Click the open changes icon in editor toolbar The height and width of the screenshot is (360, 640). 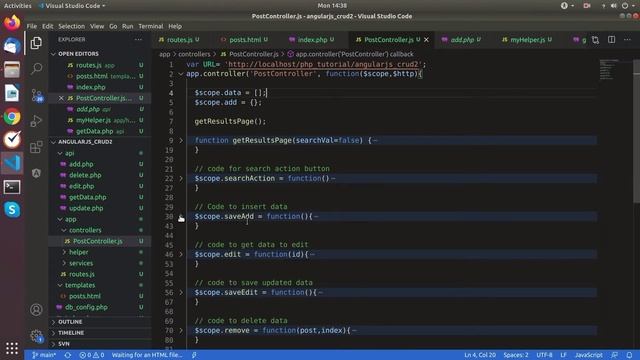pyautogui.click(x=596, y=40)
